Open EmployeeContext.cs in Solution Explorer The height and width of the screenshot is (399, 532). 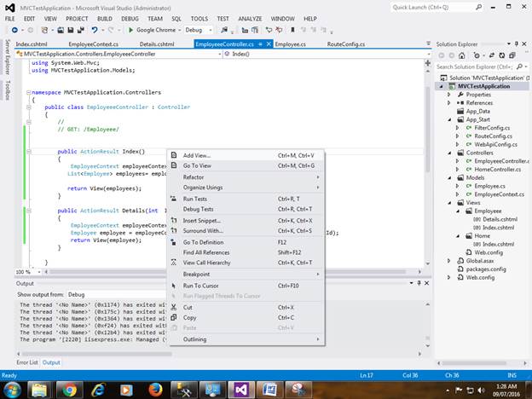click(501, 194)
